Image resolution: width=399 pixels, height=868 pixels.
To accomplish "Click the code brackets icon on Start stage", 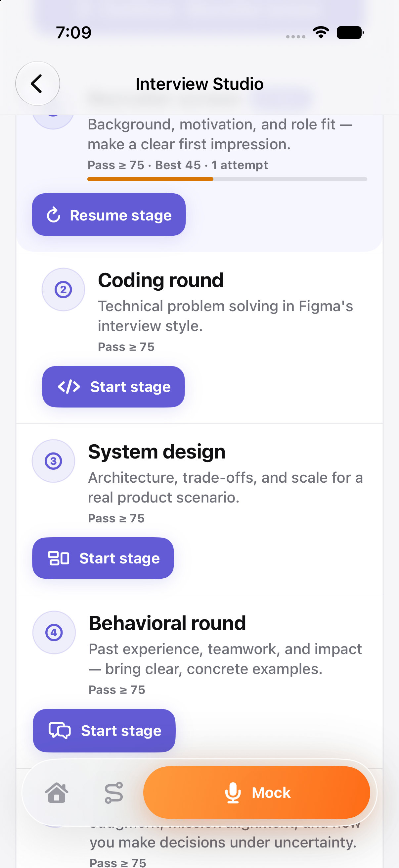I will pos(69,386).
